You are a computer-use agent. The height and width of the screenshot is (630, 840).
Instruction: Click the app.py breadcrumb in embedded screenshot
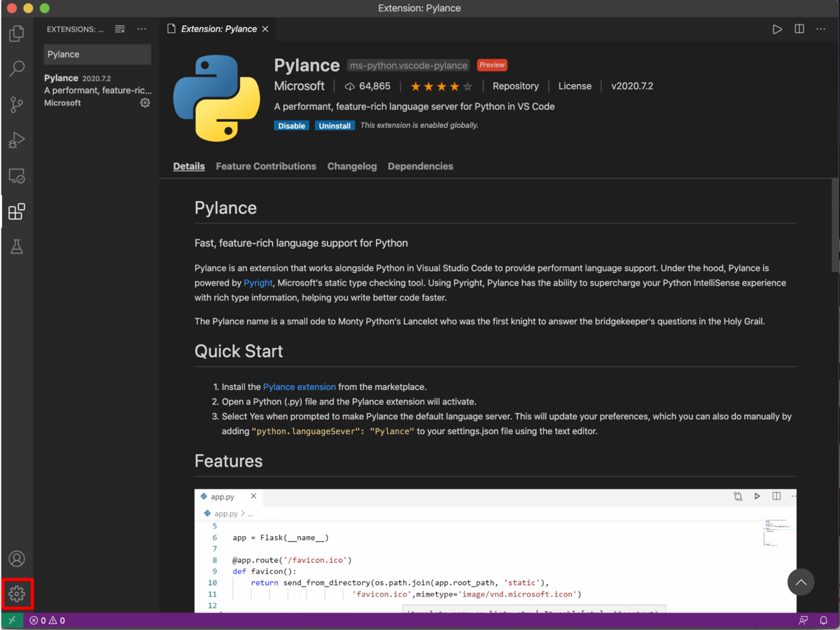click(x=225, y=514)
